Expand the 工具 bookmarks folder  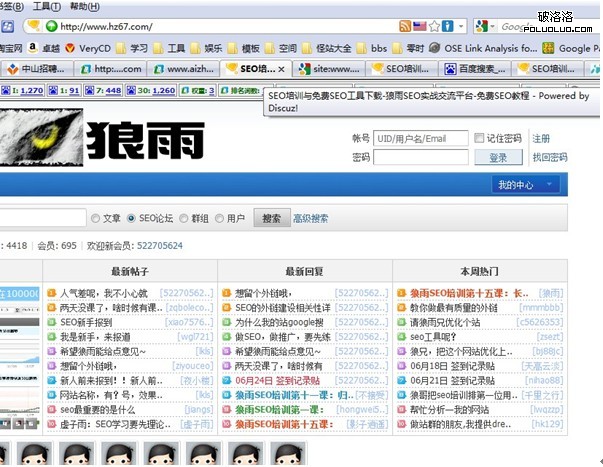pos(170,48)
